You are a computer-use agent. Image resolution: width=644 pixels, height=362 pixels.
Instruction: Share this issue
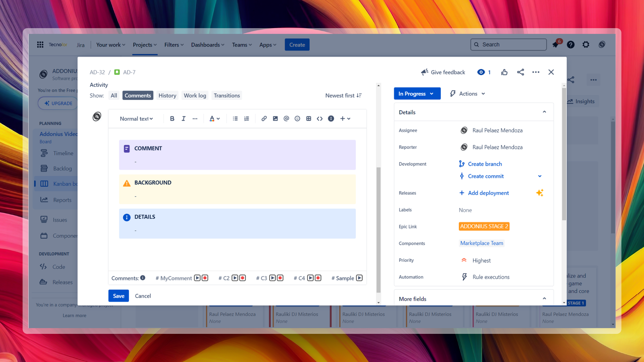pos(520,72)
